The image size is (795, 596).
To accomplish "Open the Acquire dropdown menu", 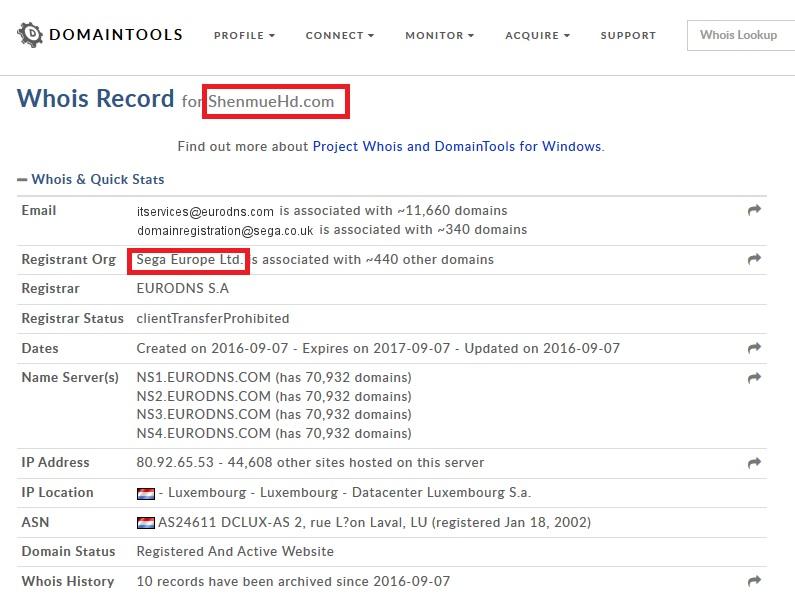I will (x=537, y=35).
